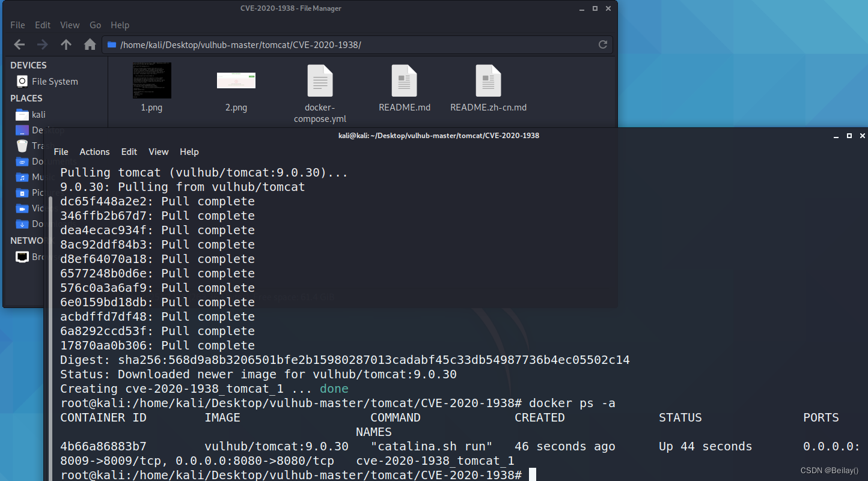The width and height of the screenshot is (868, 481).
Task: Open View menu in File Manager
Action: point(70,25)
